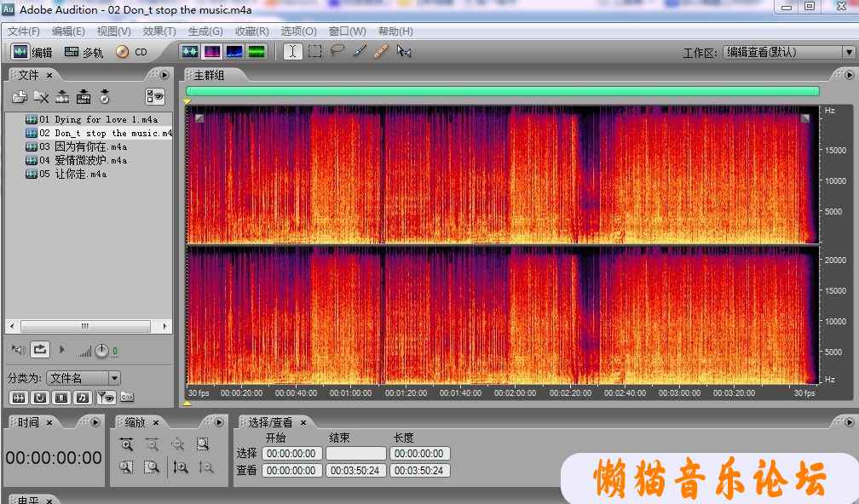859x504 pixels.
Task: Switch to the CD view
Action: coord(131,52)
